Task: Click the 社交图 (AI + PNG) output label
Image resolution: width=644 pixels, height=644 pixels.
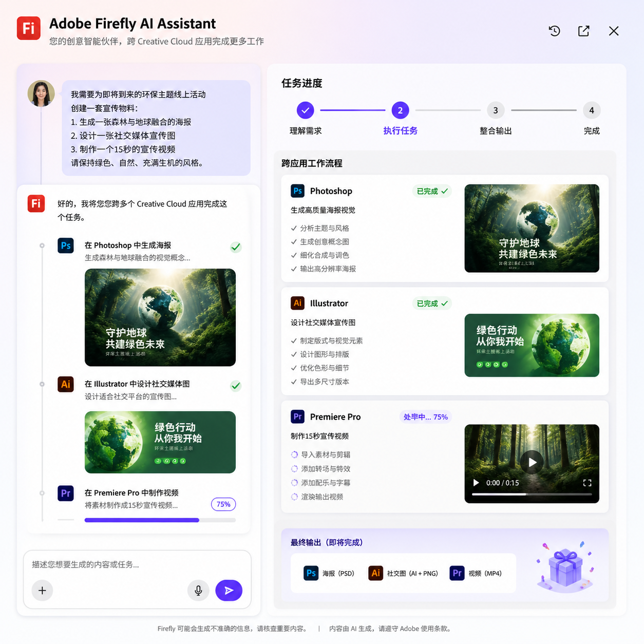Action: (x=412, y=573)
